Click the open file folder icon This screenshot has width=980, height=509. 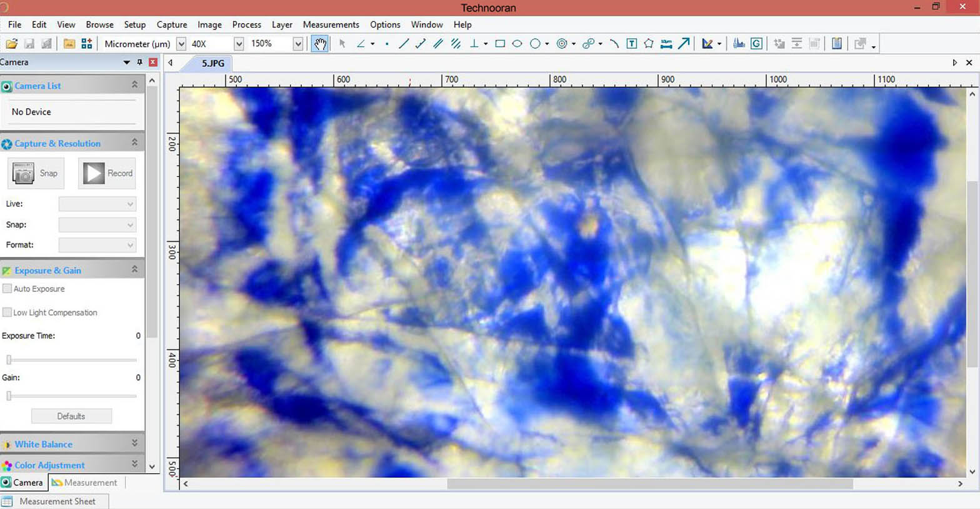pyautogui.click(x=11, y=44)
